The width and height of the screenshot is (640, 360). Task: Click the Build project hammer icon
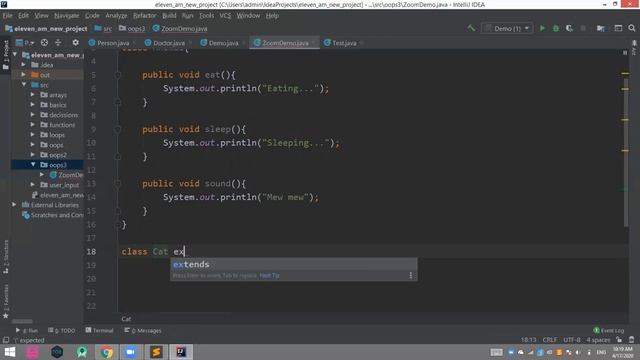pos(471,28)
